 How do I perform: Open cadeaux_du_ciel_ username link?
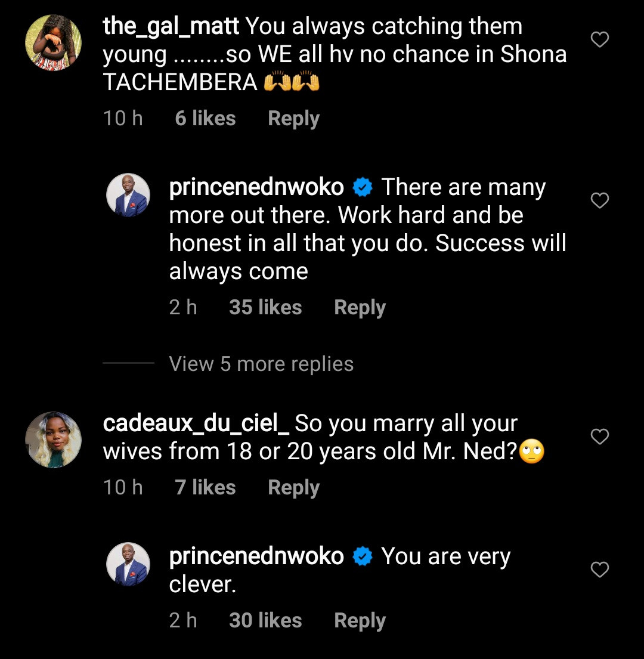pyautogui.click(x=196, y=423)
